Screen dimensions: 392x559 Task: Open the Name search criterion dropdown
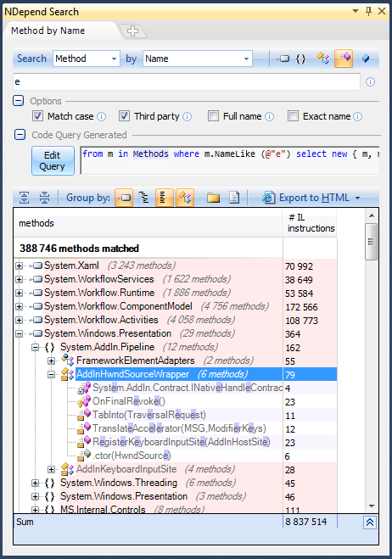tap(246, 59)
